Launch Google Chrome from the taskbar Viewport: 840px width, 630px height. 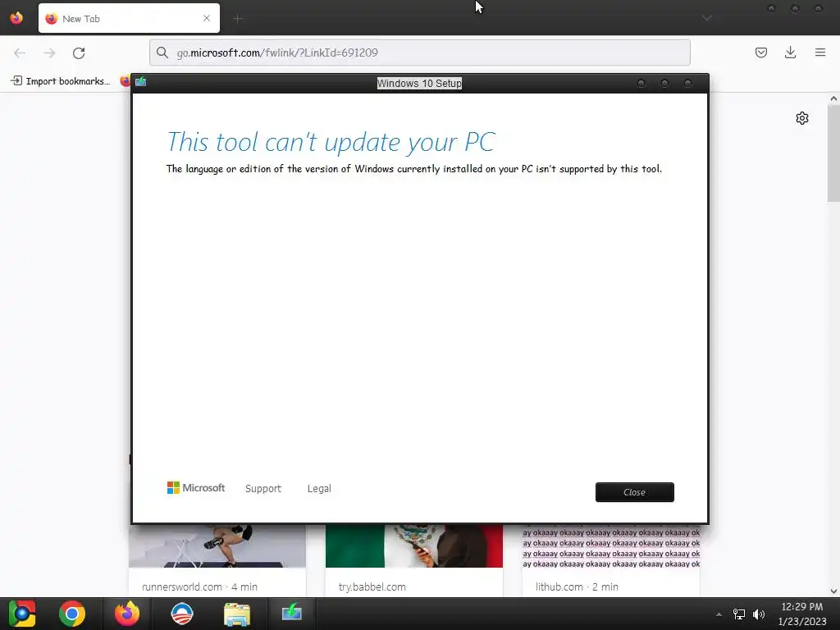coord(72,614)
